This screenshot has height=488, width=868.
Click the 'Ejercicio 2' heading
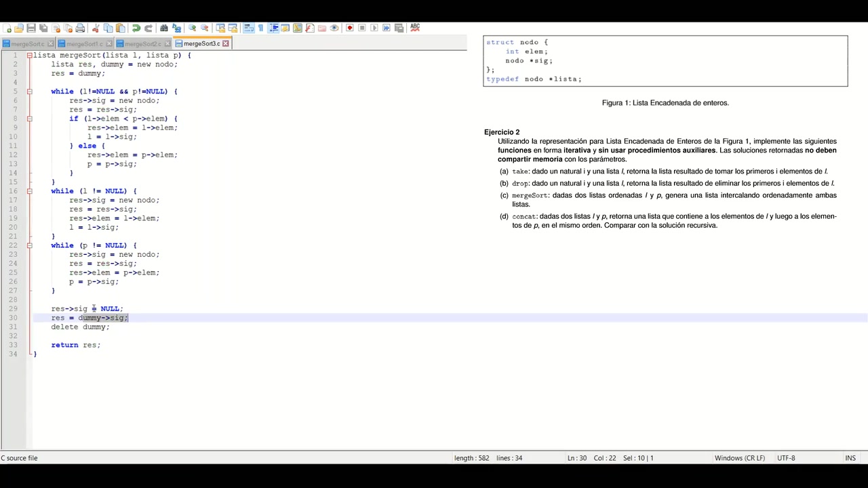click(x=502, y=132)
